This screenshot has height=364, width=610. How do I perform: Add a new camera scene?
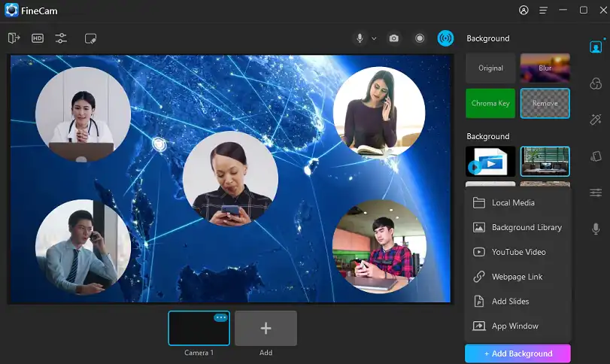coord(266,328)
